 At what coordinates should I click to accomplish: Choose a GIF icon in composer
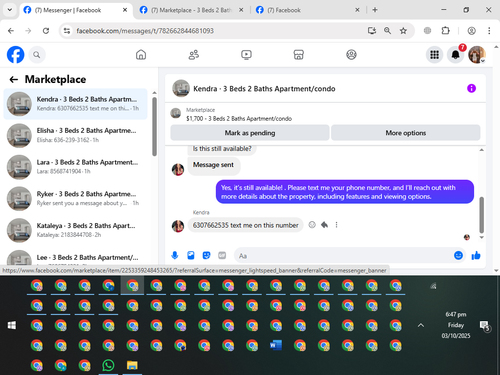(x=222, y=256)
